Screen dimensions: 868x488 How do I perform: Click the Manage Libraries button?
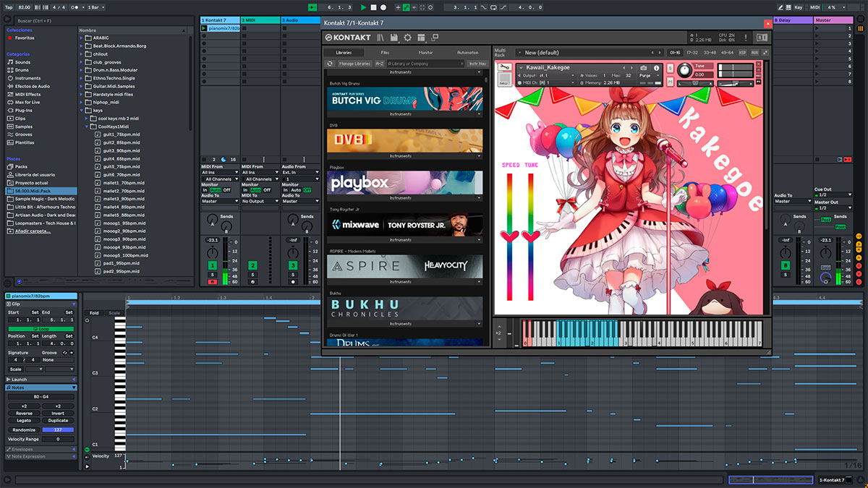[354, 64]
